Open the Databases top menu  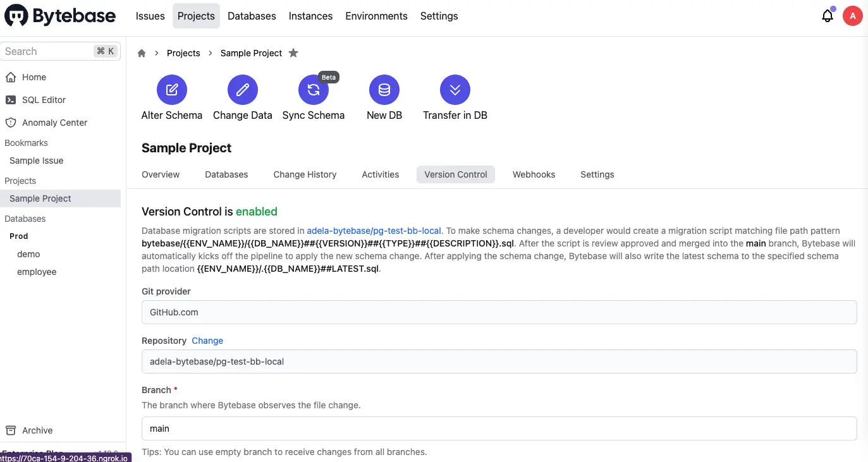(x=252, y=16)
